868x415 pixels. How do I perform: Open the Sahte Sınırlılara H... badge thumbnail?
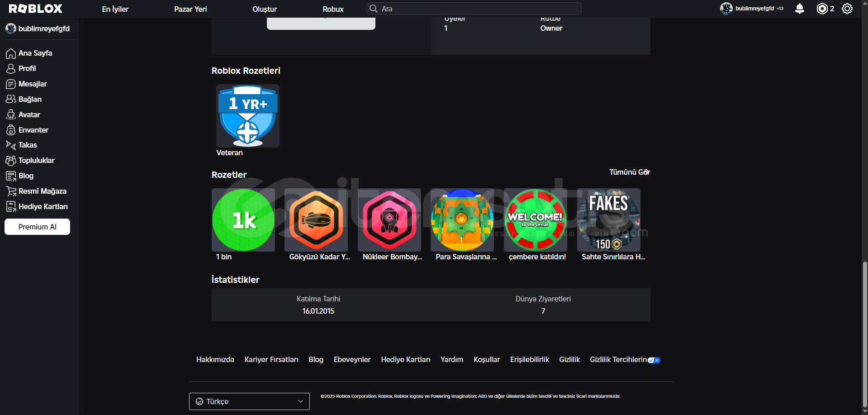[x=609, y=220]
